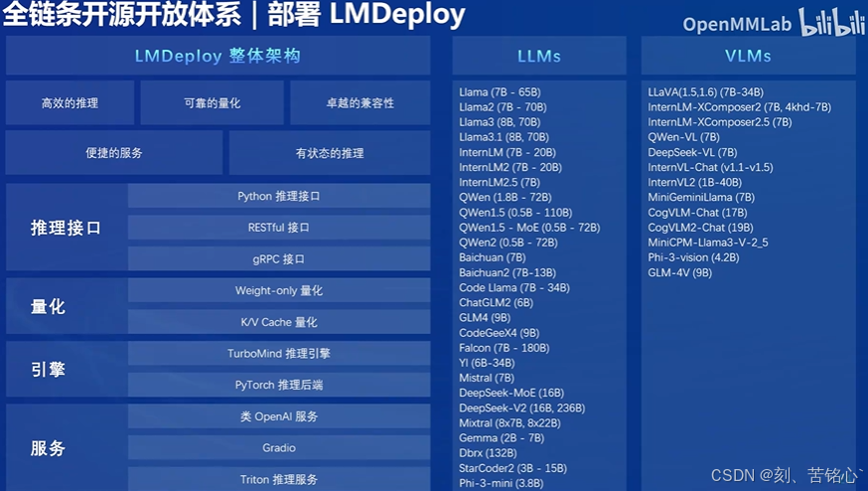
Task: Click the Python 推理接口 row
Action: pyautogui.click(x=279, y=196)
